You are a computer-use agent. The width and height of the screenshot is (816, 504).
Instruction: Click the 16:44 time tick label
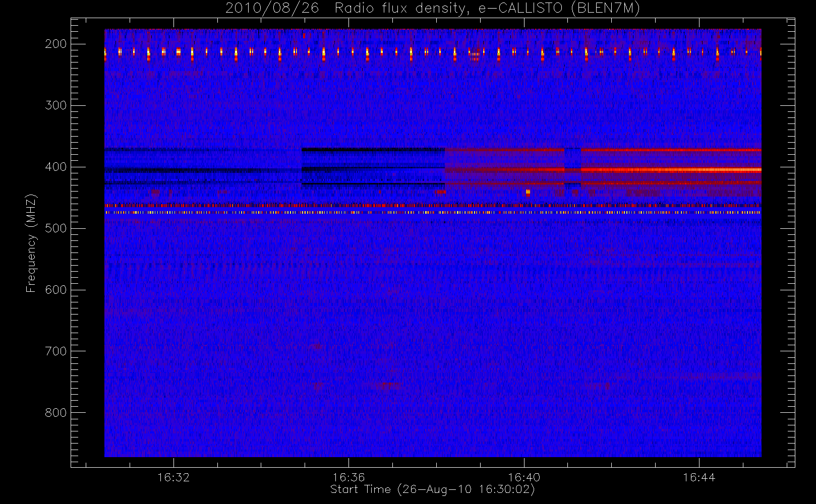pyautogui.click(x=699, y=477)
